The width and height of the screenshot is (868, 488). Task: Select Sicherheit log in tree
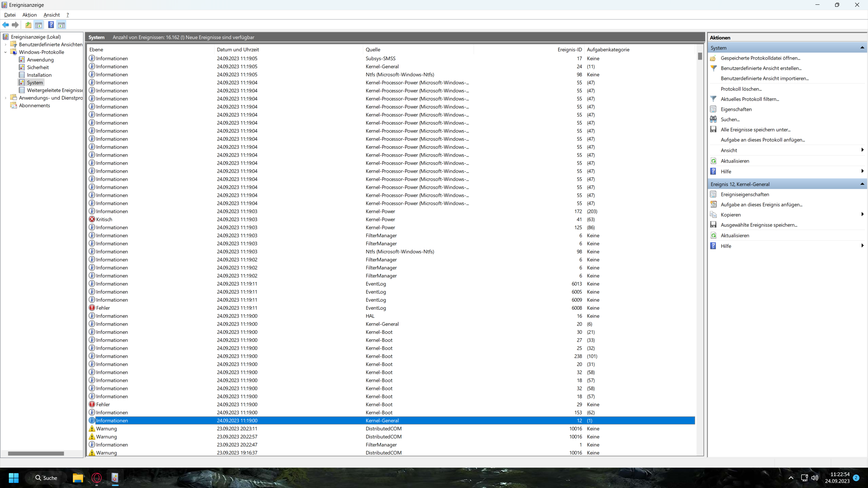pos(38,67)
